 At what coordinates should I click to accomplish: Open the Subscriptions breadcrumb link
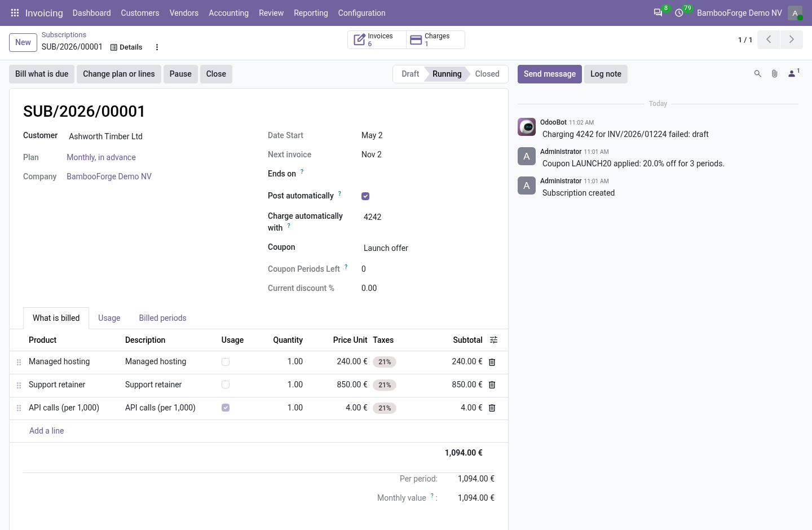pyautogui.click(x=64, y=35)
